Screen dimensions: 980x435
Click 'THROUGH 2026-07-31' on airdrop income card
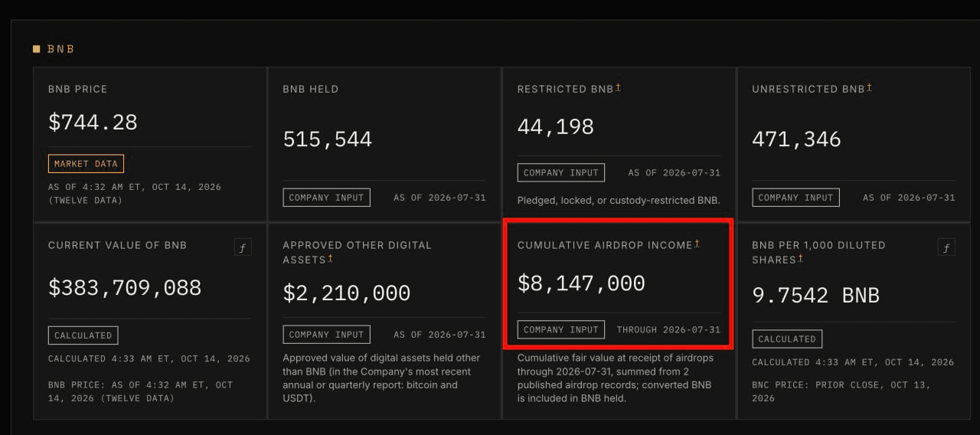click(668, 329)
